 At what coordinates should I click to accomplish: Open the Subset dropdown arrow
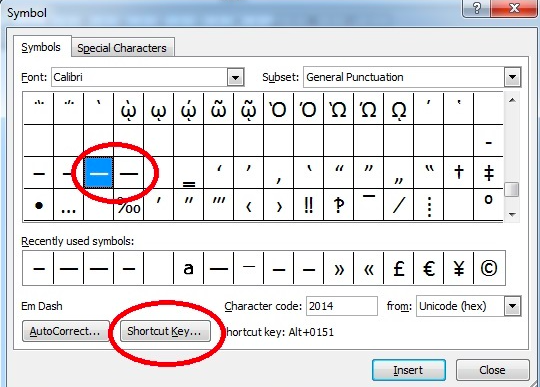click(512, 77)
